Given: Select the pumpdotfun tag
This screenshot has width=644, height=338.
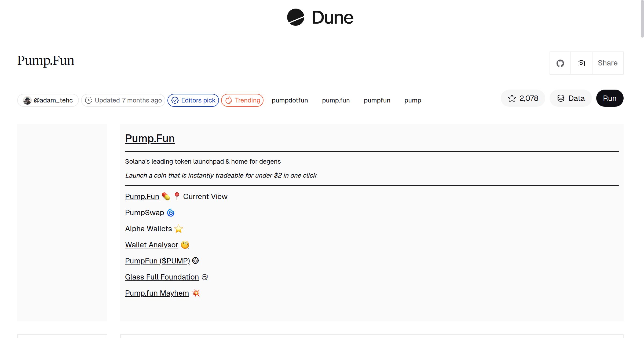Looking at the screenshot, I should 290,100.
